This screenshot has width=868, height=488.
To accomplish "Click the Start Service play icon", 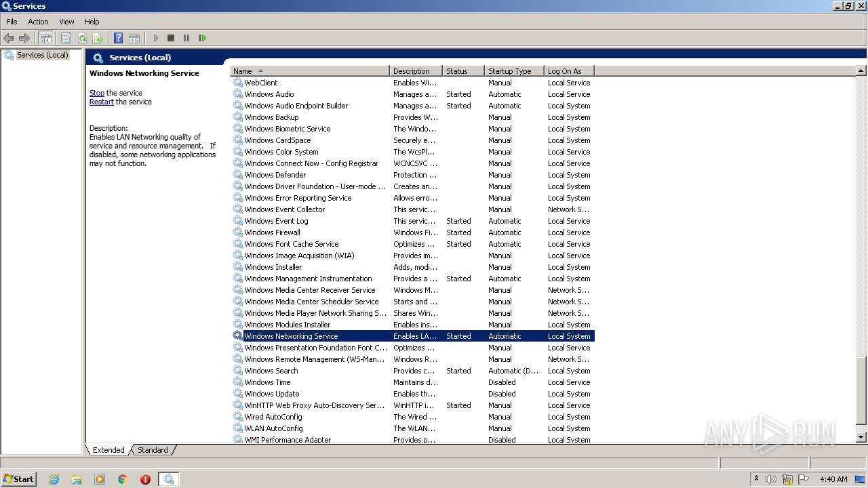I will click(156, 38).
